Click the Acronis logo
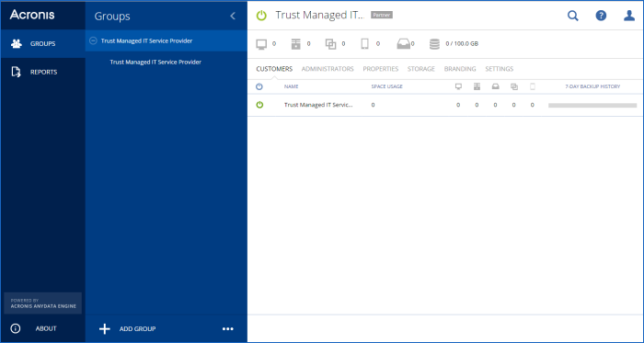 (x=32, y=15)
